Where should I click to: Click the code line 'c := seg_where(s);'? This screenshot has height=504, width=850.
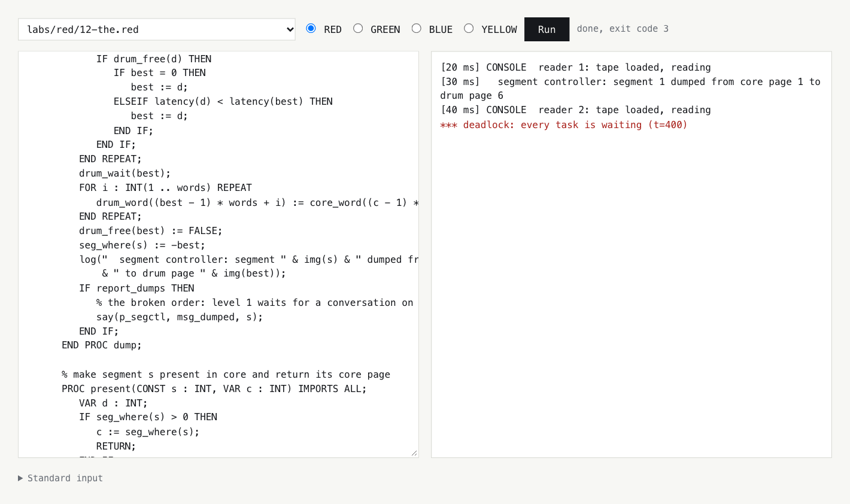point(148,432)
